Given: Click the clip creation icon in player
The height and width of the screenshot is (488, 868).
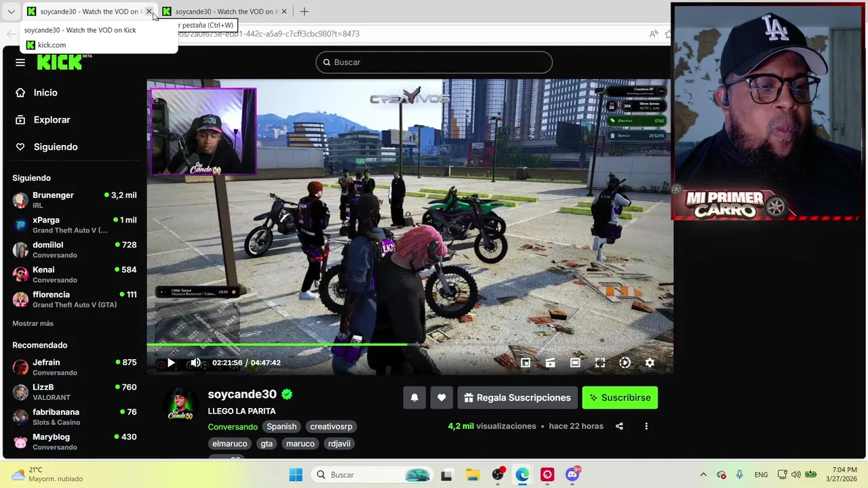Looking at the screenshot, I should 550,363.
